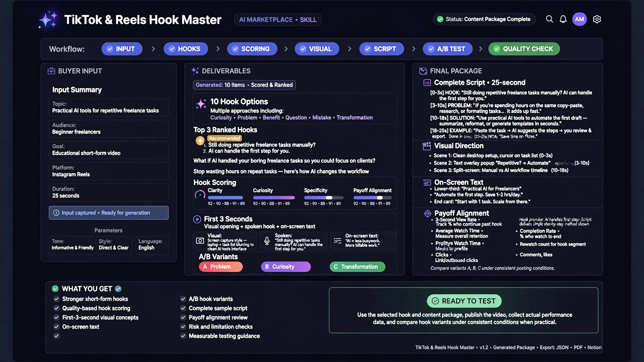Click the On-screen text lines icon

337,241
